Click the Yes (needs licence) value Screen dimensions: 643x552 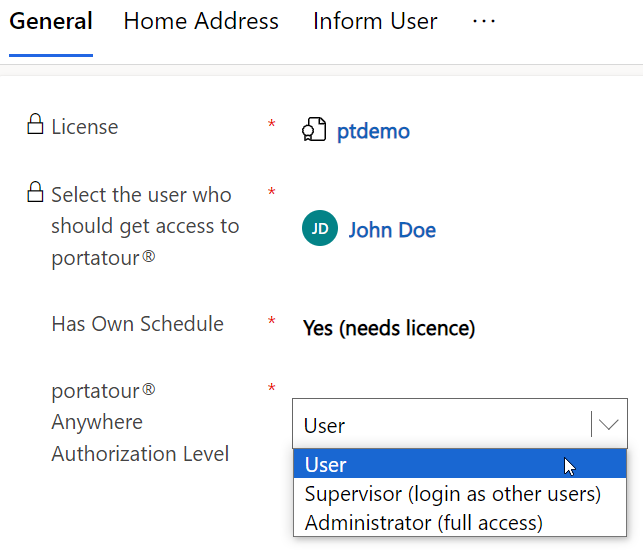click(389, 328)
